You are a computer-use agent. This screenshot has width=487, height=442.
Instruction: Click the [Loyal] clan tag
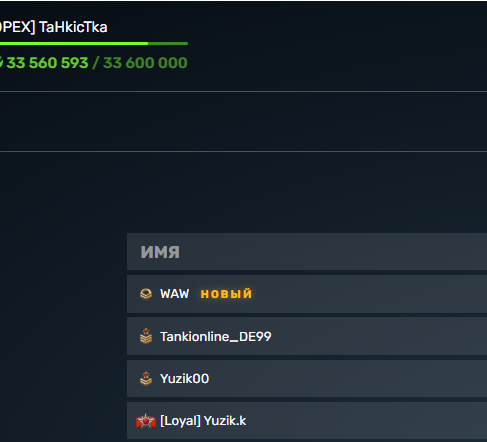[x=180, y=421]
